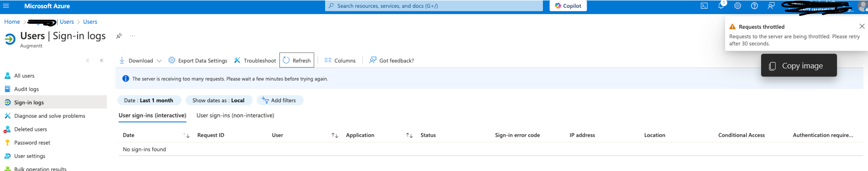Select Audit logs in sidebar
Viewport: 868px width, 171px height.
[x=26, y=89]
